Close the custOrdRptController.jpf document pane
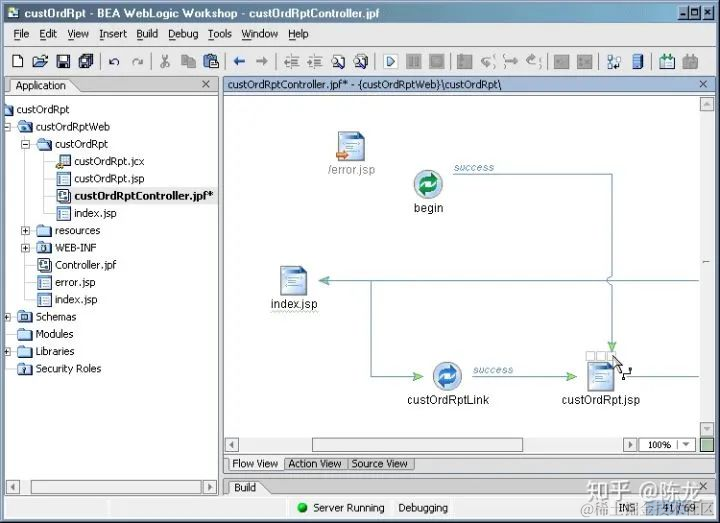The image size is (720, 523). (703, 84)
